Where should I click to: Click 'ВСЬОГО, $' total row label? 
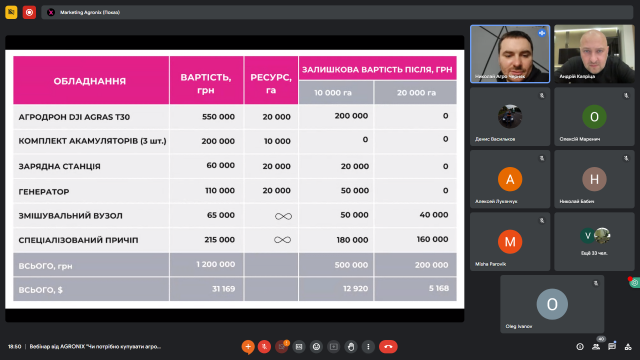(x=40, y=290)
